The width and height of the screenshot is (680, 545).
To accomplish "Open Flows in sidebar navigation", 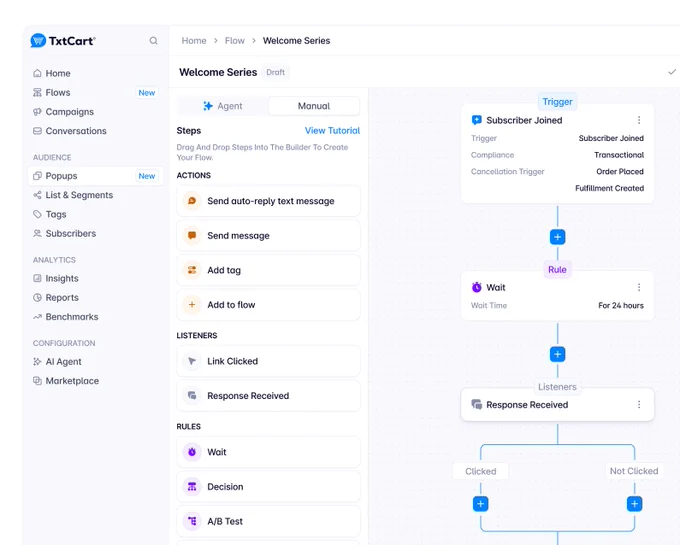I will 95,92.
